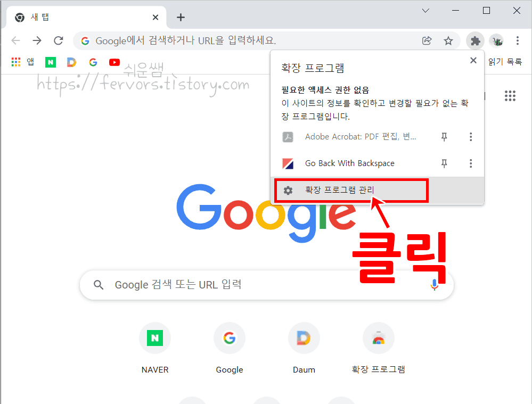
Task: Open the YouTube bookmark icon
Action: pos(114,62)
